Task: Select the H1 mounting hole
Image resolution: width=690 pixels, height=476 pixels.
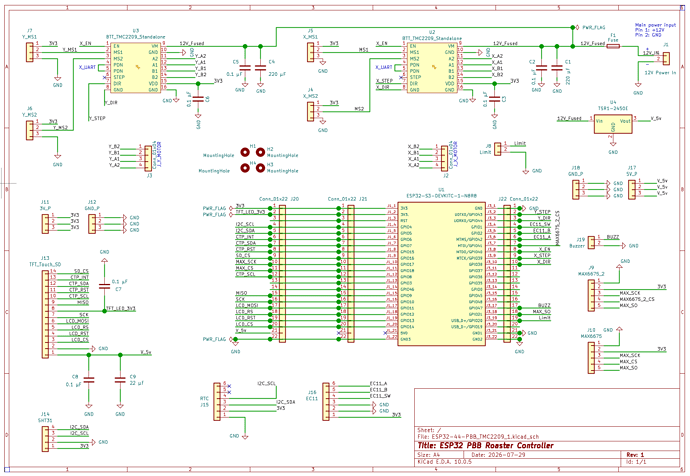Action: tap(245, 152)
